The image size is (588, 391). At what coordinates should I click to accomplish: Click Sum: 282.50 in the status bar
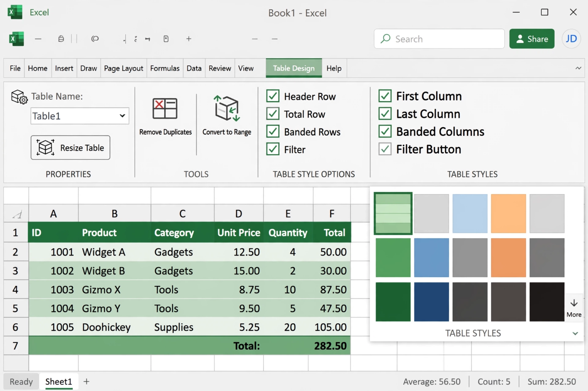(551, 381)
